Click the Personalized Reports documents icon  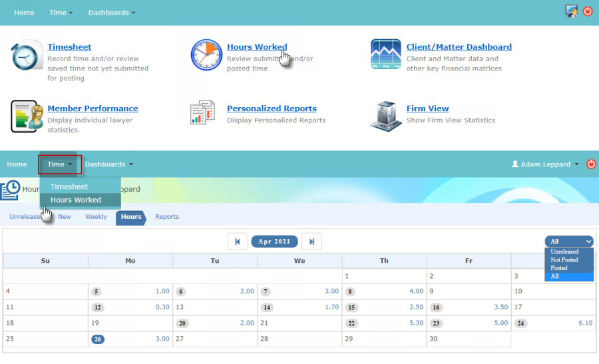(x=203, y=112)
